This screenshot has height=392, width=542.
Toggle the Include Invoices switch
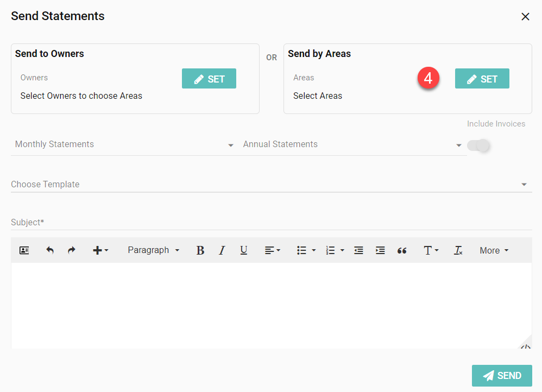tap(479, 146)
